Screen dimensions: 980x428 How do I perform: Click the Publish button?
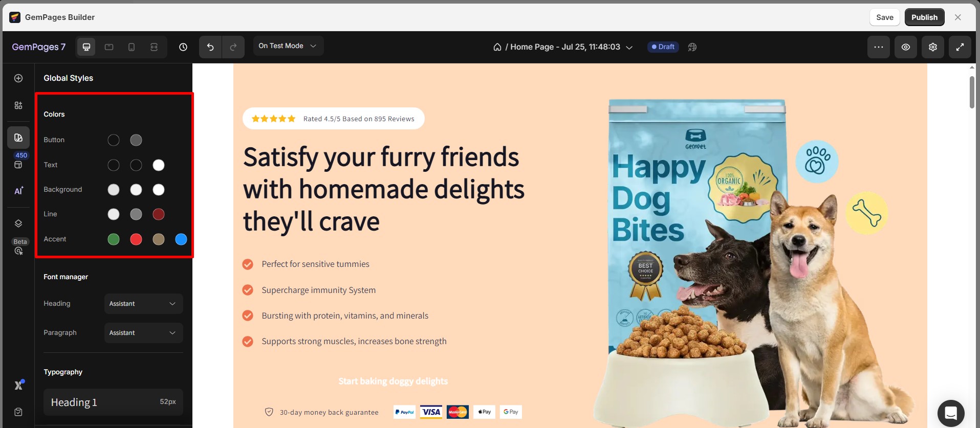coord(924,17)
